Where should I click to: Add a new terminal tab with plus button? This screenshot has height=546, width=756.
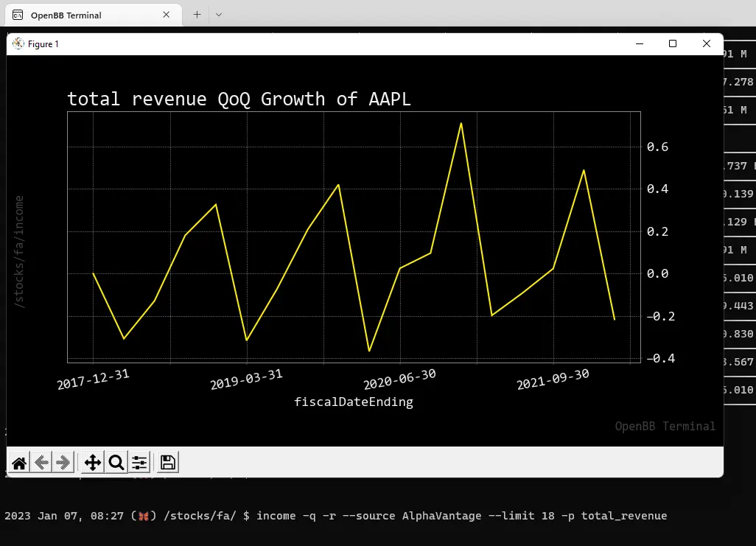197,14
